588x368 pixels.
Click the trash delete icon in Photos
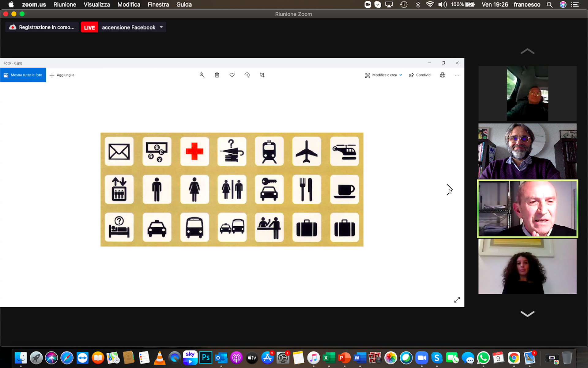pyautogui.click(x=217, y=75)
